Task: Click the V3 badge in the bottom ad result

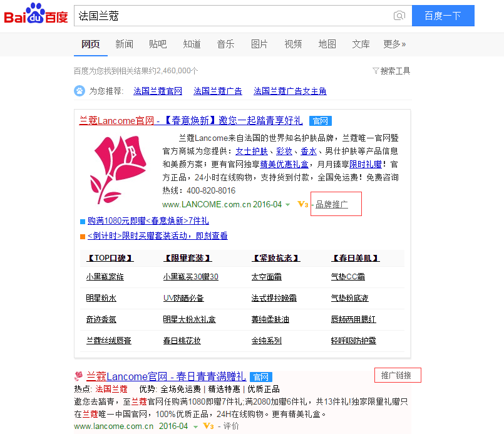Action: point(207,425)
